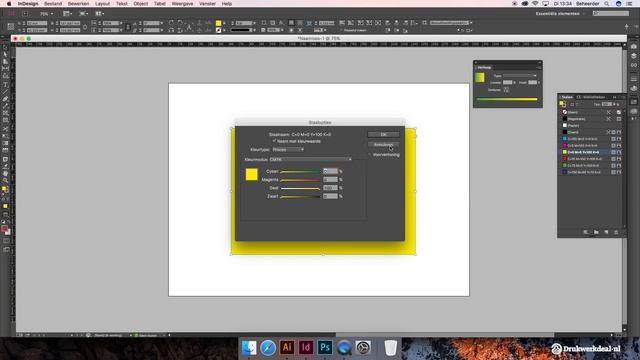
Task: Click the Tint field in Stalen panel
Action: click(607, 104)
